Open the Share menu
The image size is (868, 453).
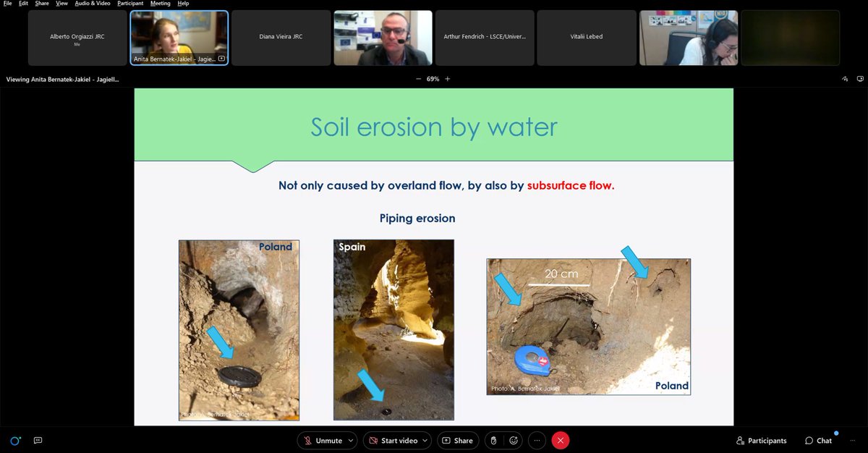42,4
